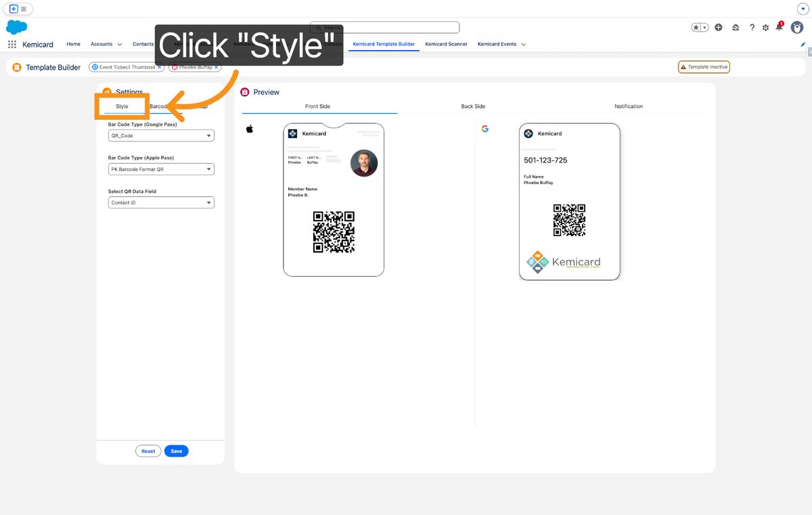Viewport: 812px width, 515px height.
Task: Open the Kemicard Events tab
Action: 497,44
